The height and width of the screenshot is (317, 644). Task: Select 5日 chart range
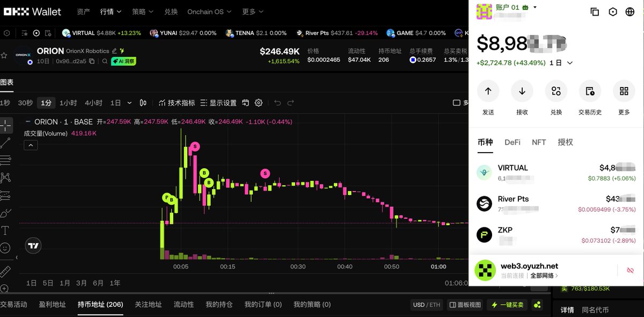point(48,283)
